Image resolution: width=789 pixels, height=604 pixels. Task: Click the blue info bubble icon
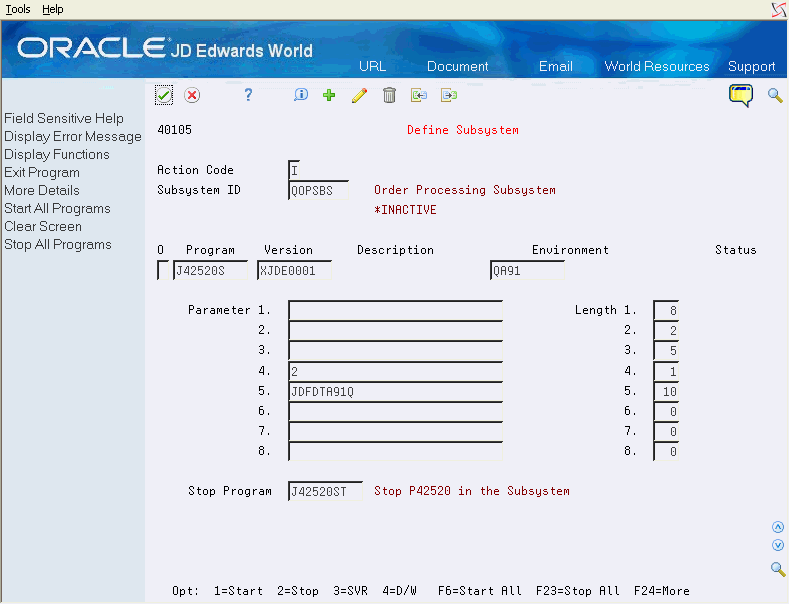[x=301, y=95]
